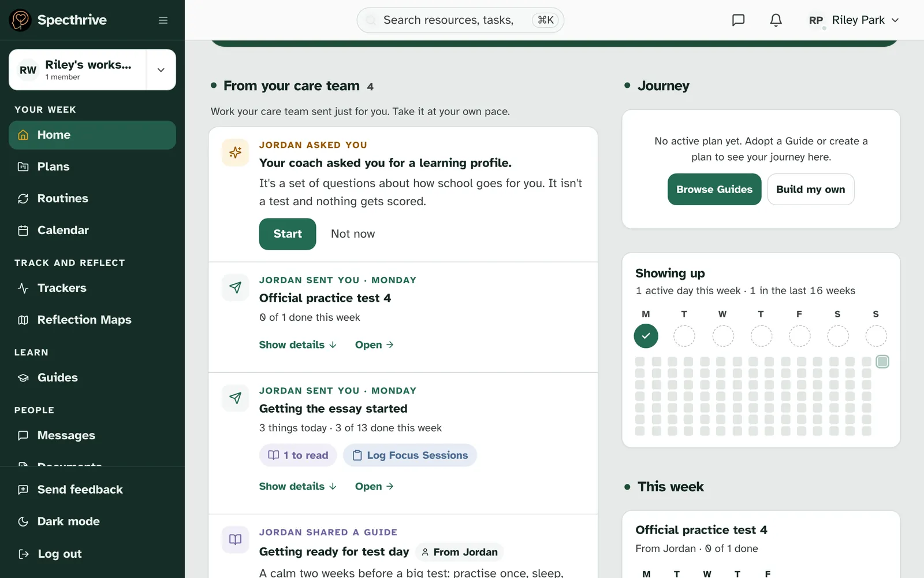Go to Home in sidebar
The width and height of the screenshot is (924, 578).
(x=92, y=135)
